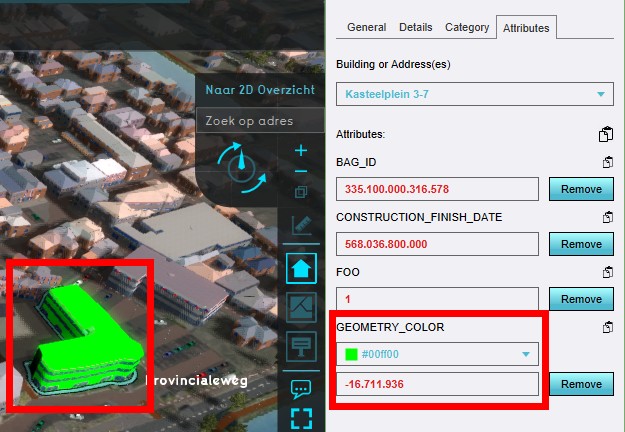Toggle fullscreen with corner brackets icon
Image resolution: width=625 pixels, height=432 pixels.
pos(301,418)
